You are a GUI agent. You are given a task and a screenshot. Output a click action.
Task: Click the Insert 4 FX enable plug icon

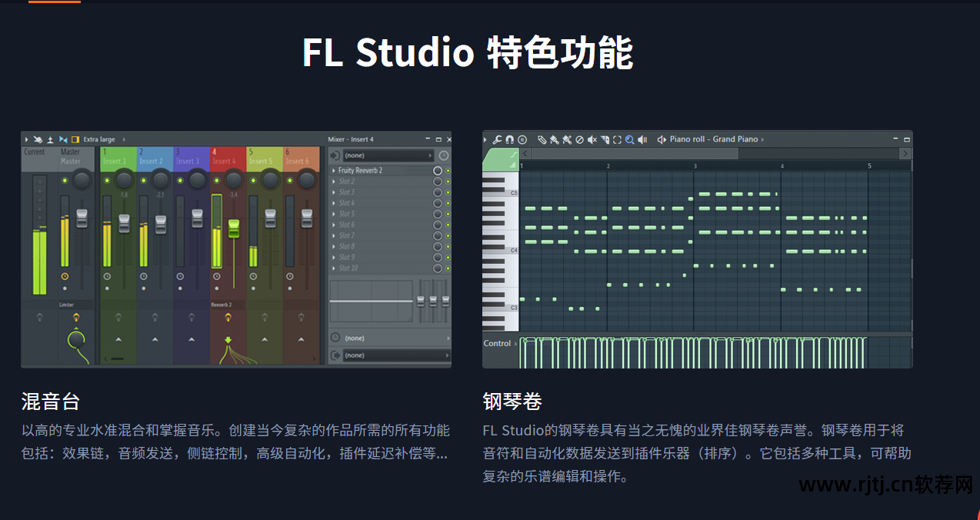point(228,317)
